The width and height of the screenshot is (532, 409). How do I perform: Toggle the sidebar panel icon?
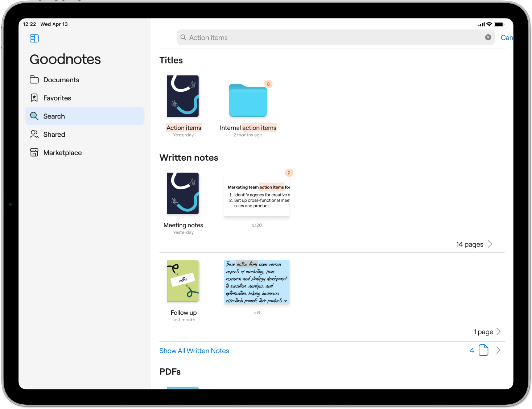[34, 38]
